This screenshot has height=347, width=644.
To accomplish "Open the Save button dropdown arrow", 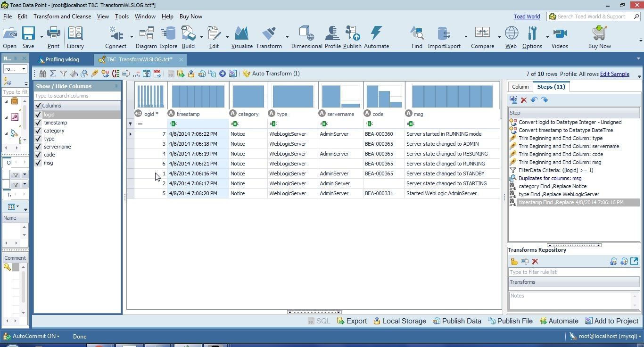I will (41, 37).
